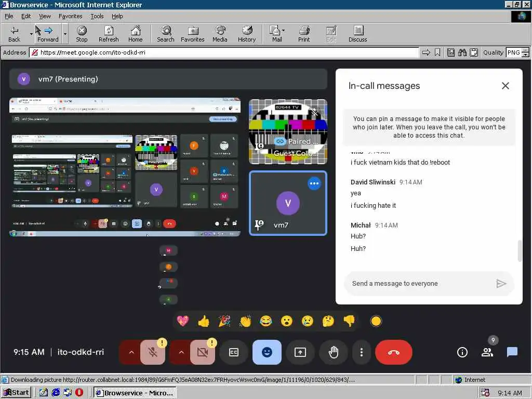This screenshot has width=532, height=399.
Task: Launch Opera from quick launch
Action: point(79,392)
